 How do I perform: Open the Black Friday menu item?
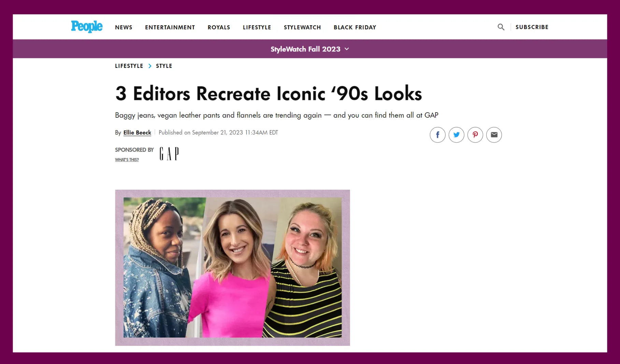(355, 27)
